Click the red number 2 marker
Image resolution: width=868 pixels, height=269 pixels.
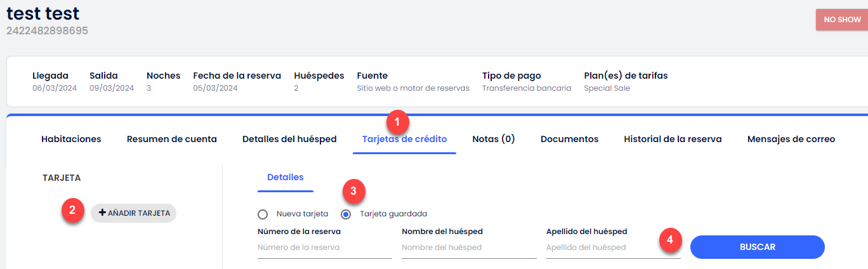[x=73, y=211]
